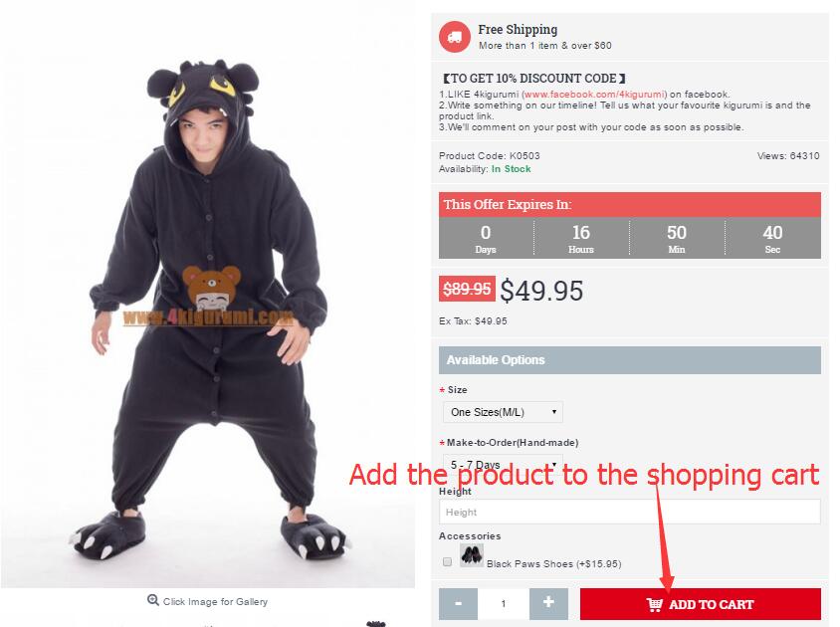This screenshot has height=627, width=840.
Task: Expand the Make-to-Order days dropdown
Action: coord(503,464)
